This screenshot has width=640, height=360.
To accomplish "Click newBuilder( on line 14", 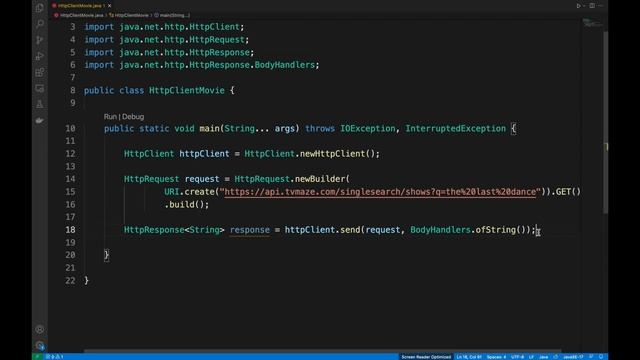I will point(322,179).
